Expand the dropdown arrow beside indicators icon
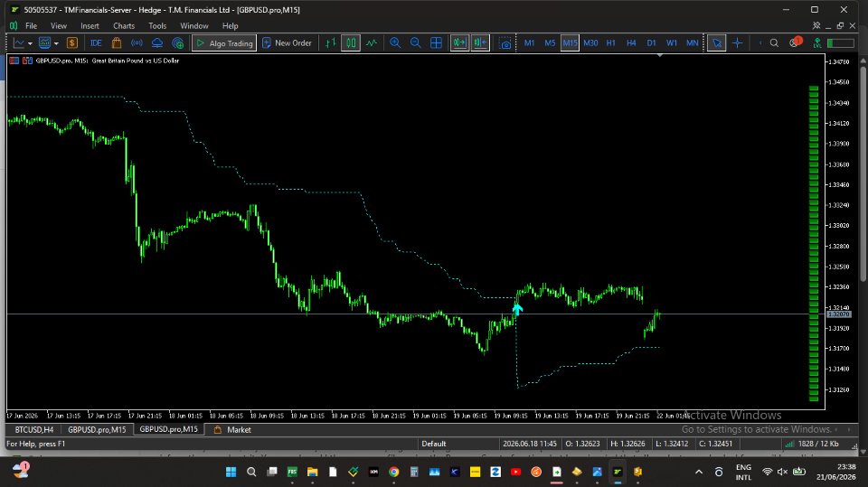868x487 pixels. pos(56,43)
